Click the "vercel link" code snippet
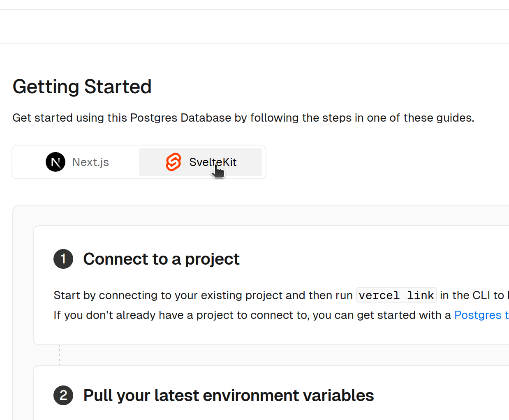The width and height of the screenshot is (509, 420). pyautogui.click(x=396, y=295)
